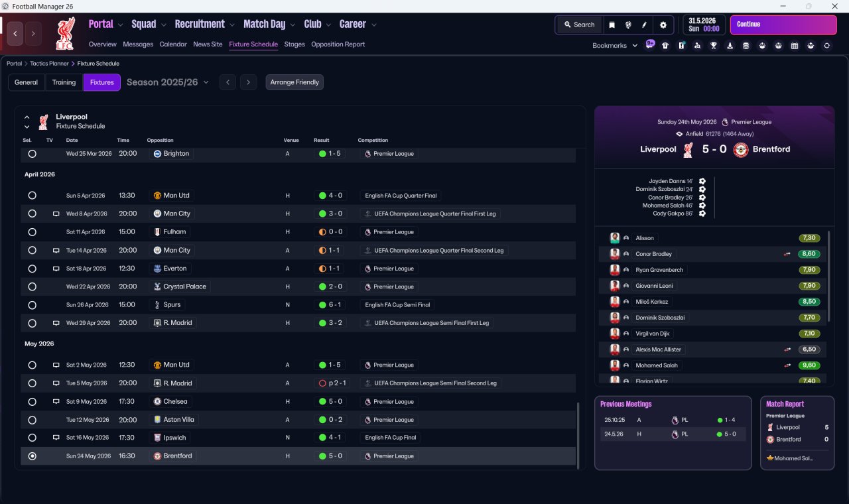Click the purple Continue button
The width and height of the screenshot is (849, 504).
(x=783, y=25)
